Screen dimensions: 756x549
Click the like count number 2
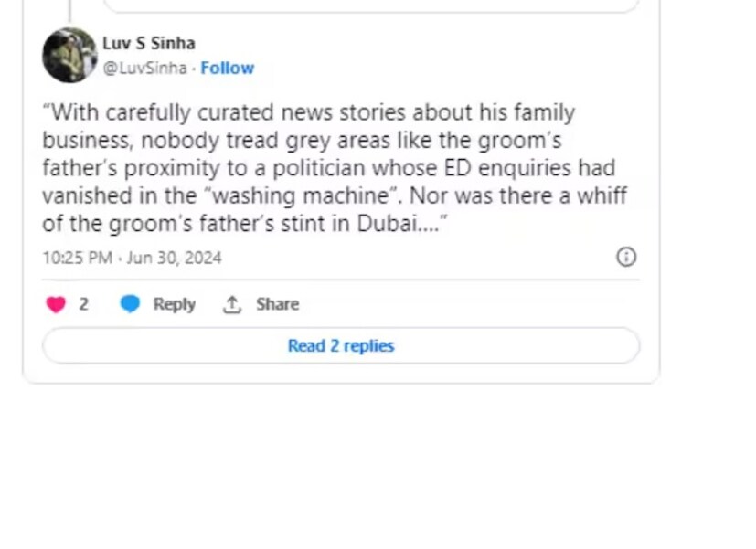pos(84,305)
